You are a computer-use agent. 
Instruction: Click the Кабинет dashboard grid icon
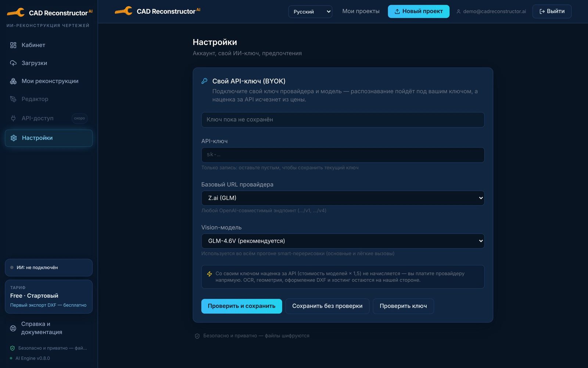point(13,45)
